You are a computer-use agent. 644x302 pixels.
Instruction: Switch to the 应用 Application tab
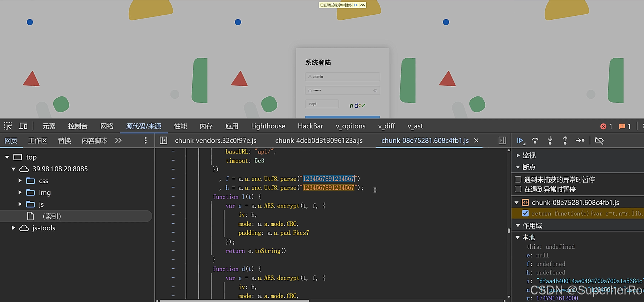(232, 126)
